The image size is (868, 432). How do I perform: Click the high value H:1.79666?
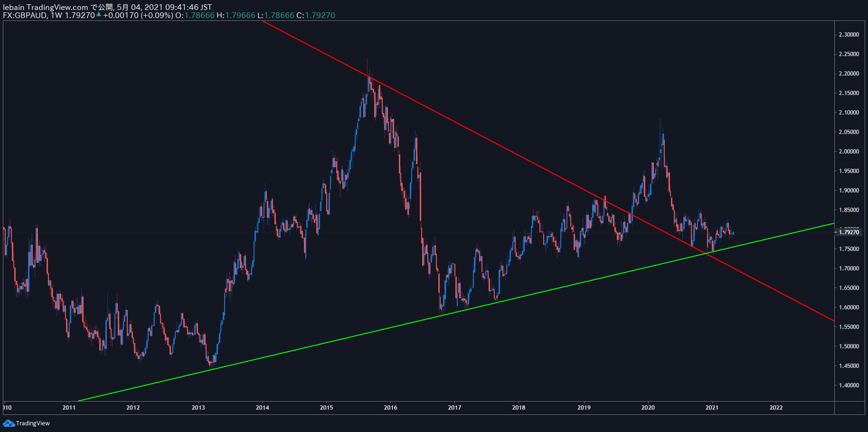(236, 15)
